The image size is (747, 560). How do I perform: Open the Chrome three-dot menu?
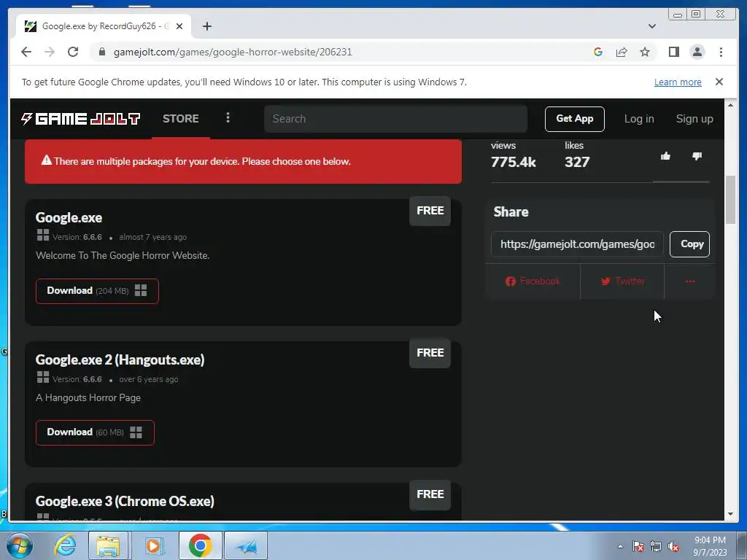(x=721, y=52)
